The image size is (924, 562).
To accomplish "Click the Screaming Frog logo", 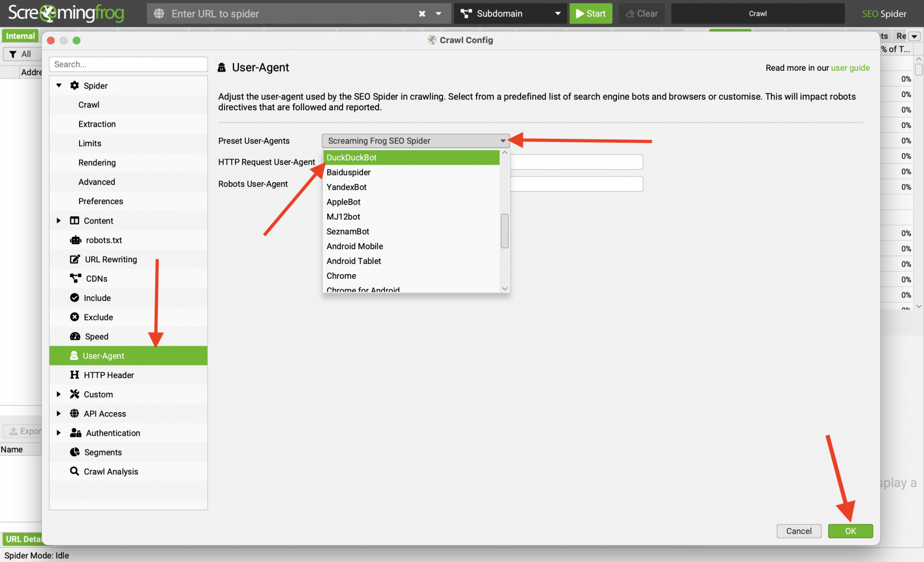I will [x=66, y=13].
